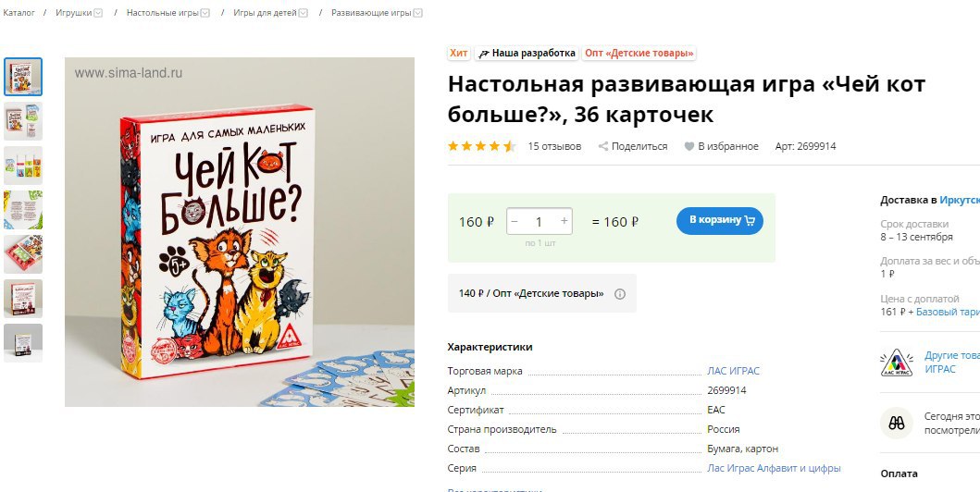
Task: Open the Игры для детей breadcrumb
Action: 265,13
